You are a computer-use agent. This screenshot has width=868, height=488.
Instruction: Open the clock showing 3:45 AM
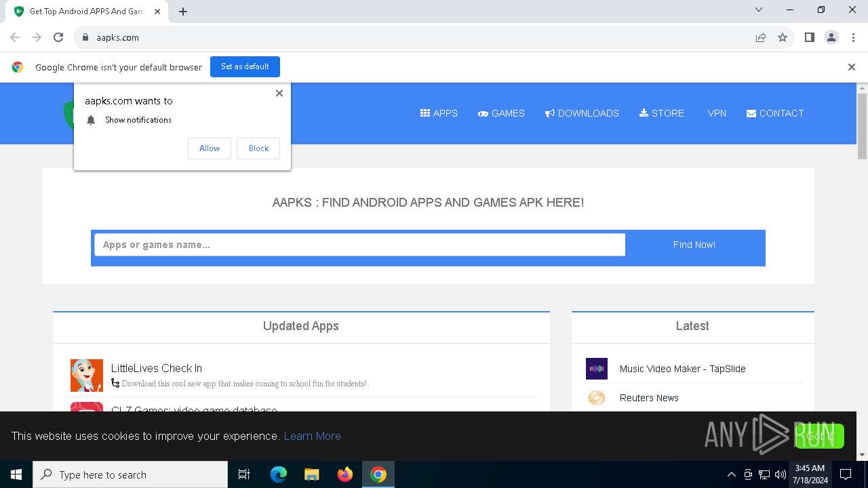tap(810, 474)
